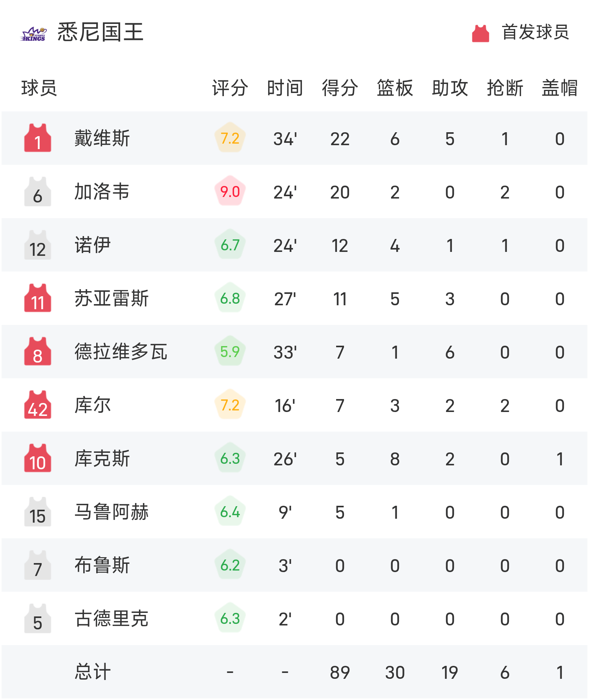The width and height of the screenshot is (589, 700).
Task: Open player 戴维斯's name link
Action: (x=102, y=139)
